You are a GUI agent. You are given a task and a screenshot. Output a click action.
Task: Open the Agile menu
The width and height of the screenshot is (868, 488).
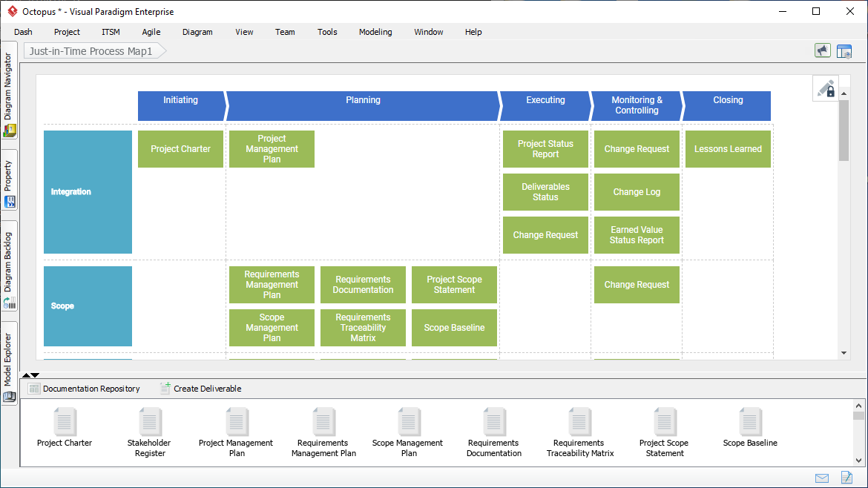click(151, 32)
